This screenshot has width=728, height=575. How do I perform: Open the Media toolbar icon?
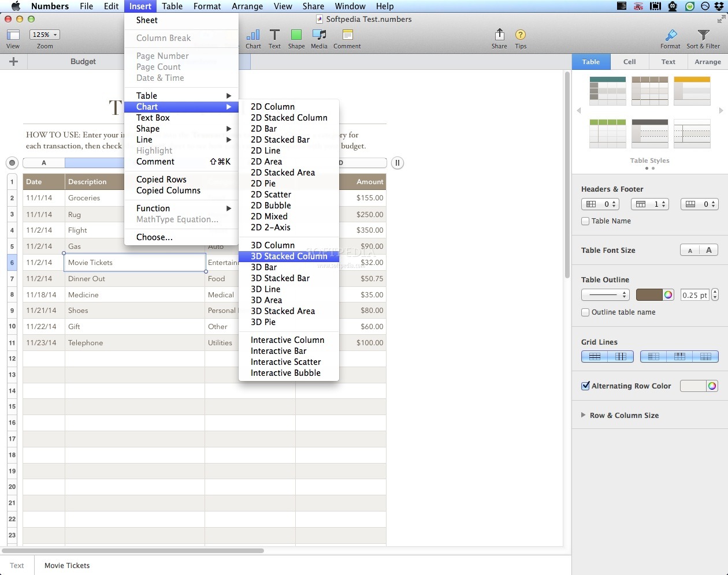[319, 39]
